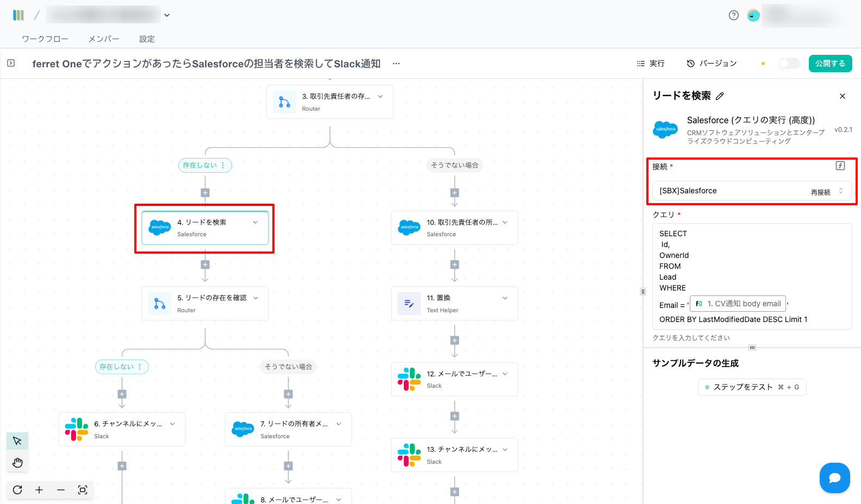Screen dimensions: 861x504
Task: Click the ステップをテスト button
Action: pyautogui.click(x=752, y=387)
